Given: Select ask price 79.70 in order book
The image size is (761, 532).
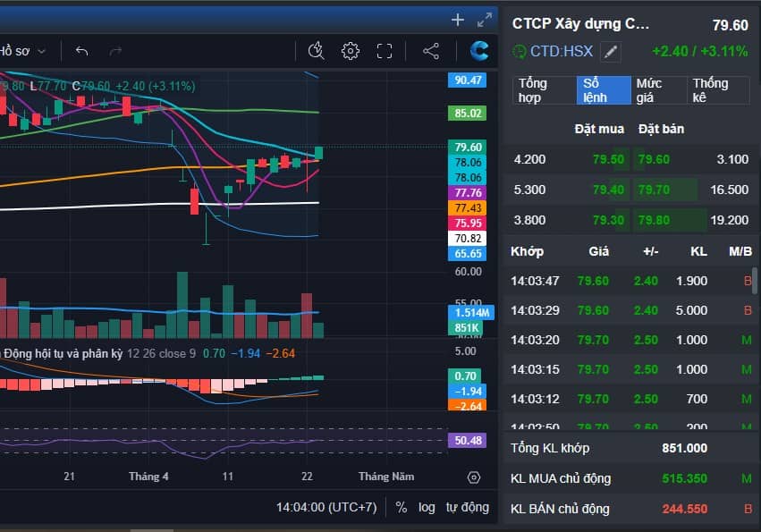Looking at the screenshot, I should pyautogui.click(x=654, y=190).
